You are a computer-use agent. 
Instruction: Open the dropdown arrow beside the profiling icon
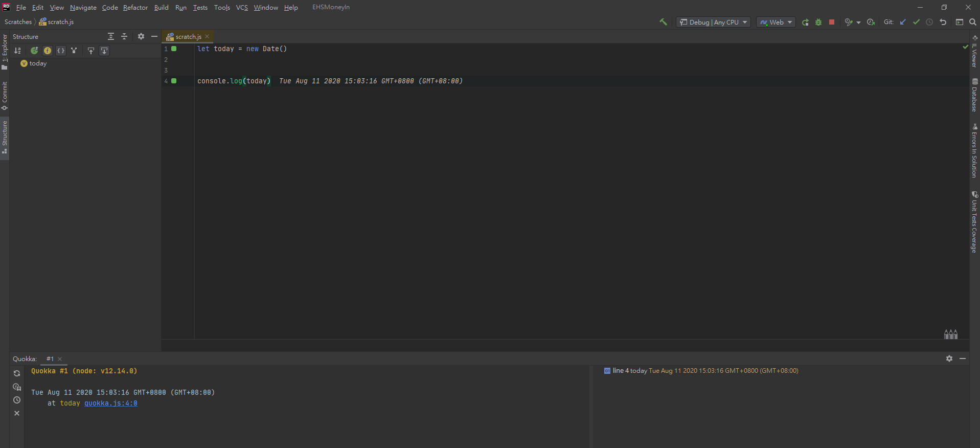pyautogui.click(x=858, y=23)
